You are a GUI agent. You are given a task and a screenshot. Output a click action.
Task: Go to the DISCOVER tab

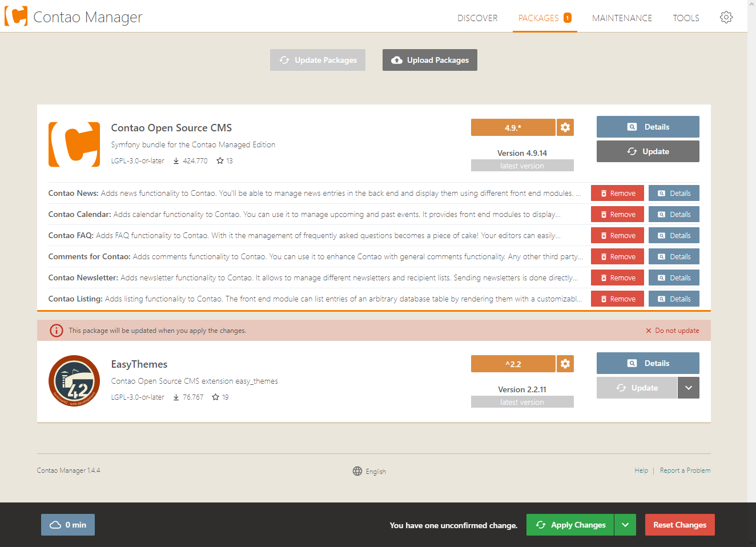pos(477,18)
